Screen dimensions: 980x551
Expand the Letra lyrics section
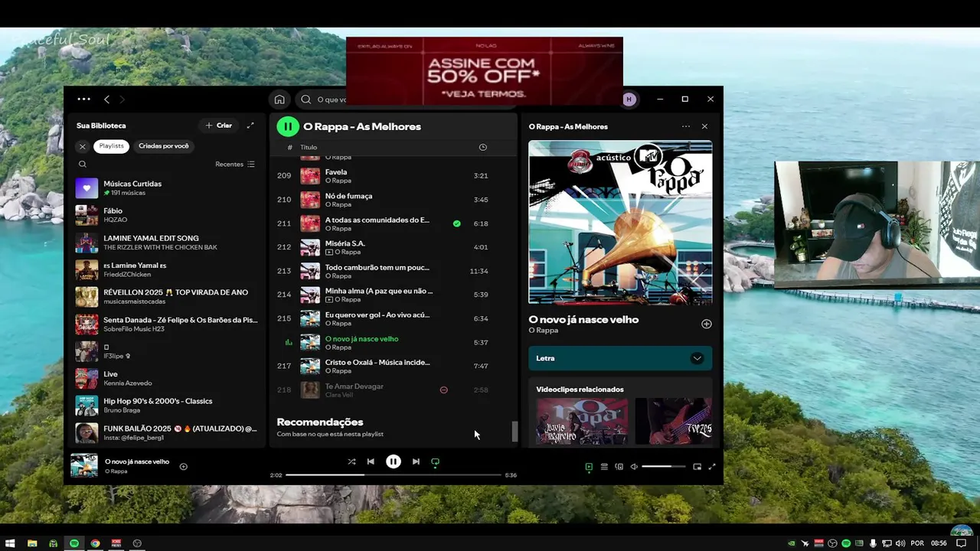click(620, 358)
